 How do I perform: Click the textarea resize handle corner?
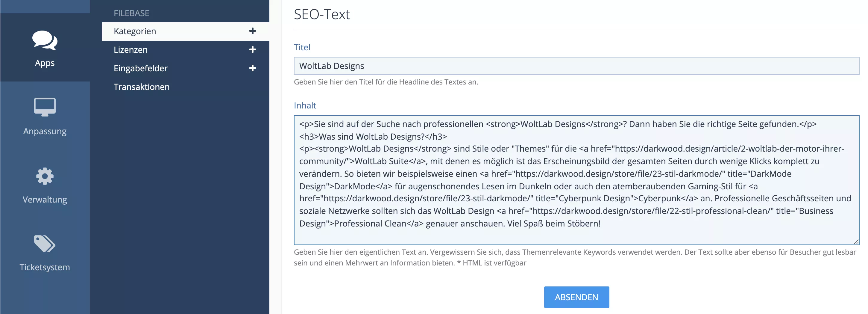pyautogui.click(x=856, y=241)
